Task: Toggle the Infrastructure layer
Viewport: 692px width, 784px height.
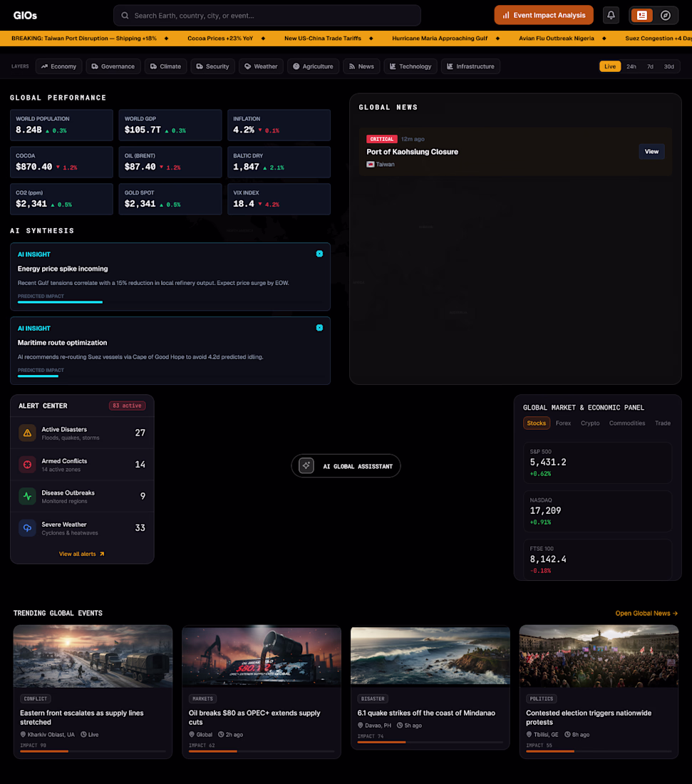Action: pos(470,66)
